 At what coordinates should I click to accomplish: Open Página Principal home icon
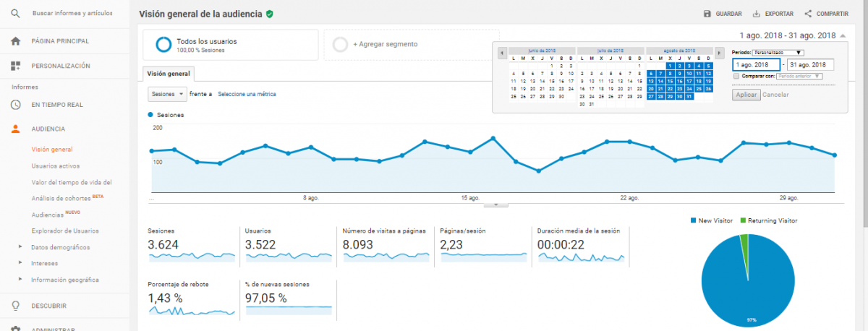[x=16, y=40]
